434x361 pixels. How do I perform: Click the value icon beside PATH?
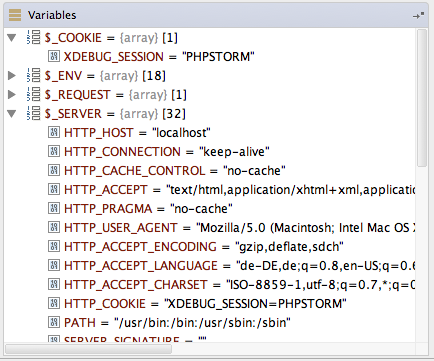click(54, 322)
